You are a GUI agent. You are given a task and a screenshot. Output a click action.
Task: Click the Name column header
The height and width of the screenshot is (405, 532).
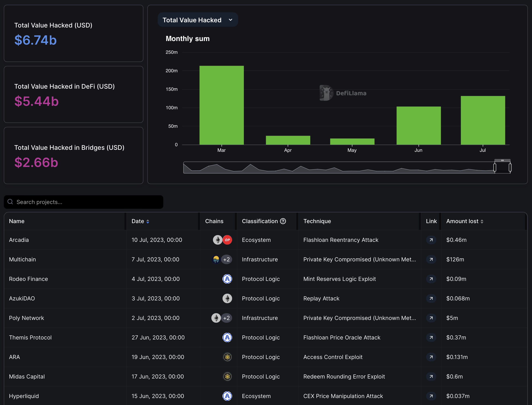click(x=17, y=221)
